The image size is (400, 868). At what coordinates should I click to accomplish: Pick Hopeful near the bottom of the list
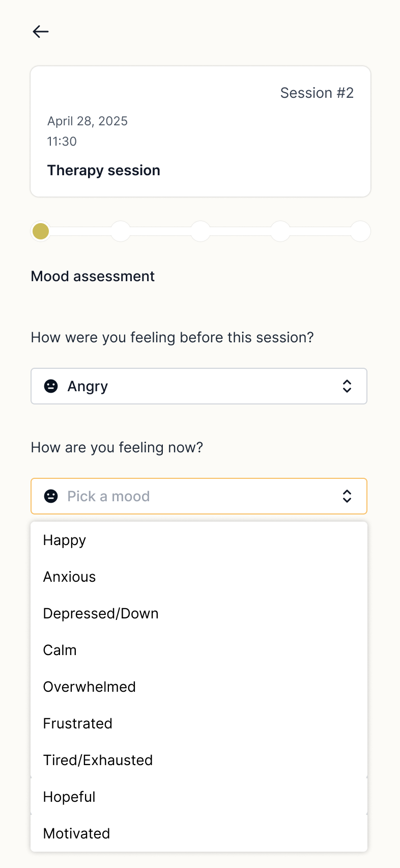69,797
